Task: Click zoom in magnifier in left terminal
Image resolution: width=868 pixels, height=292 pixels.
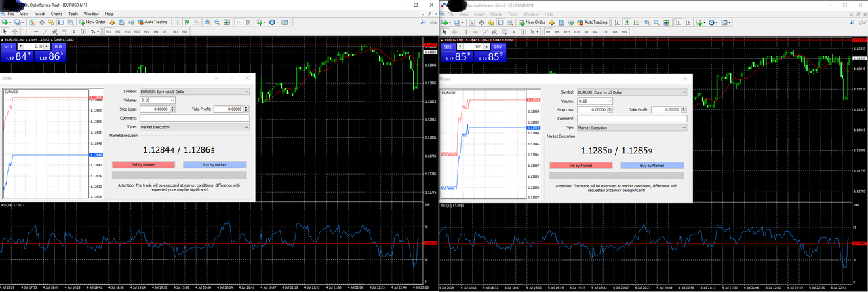Action: tap(208, 22)
